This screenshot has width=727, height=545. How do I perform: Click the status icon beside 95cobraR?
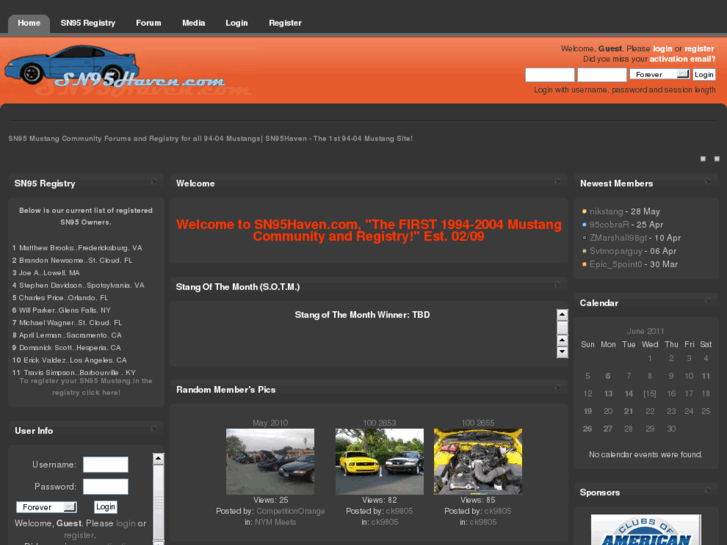(x=584, y=225)
